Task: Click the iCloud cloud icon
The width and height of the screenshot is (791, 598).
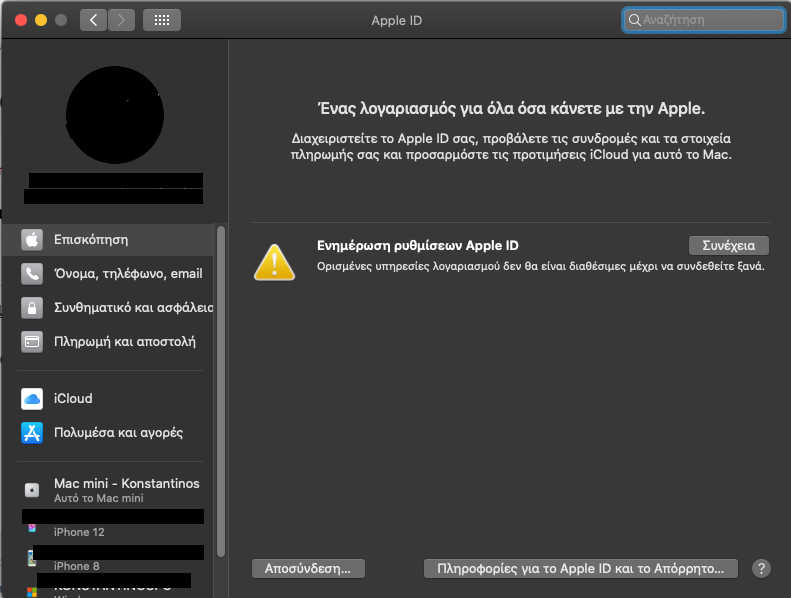Action: (x=32, y=399)
